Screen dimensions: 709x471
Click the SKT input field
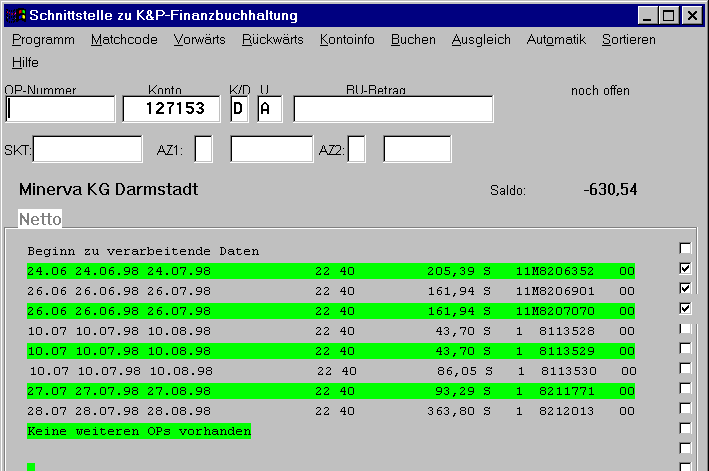pos(88,150)
